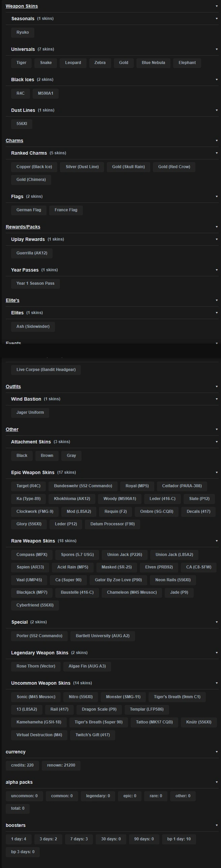Click the Rewards/Packs heading link
The height and width of the screenshot is (868, 221).
click(x=23, y=227)
